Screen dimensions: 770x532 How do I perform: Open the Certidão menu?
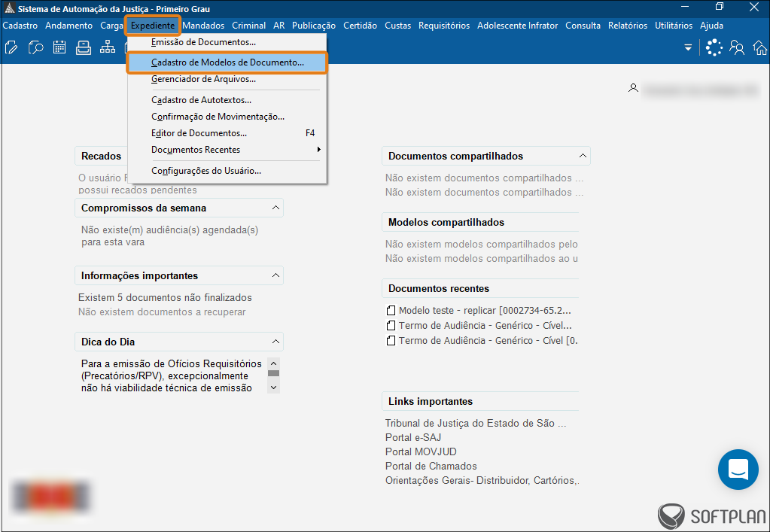tap(360, 26)
